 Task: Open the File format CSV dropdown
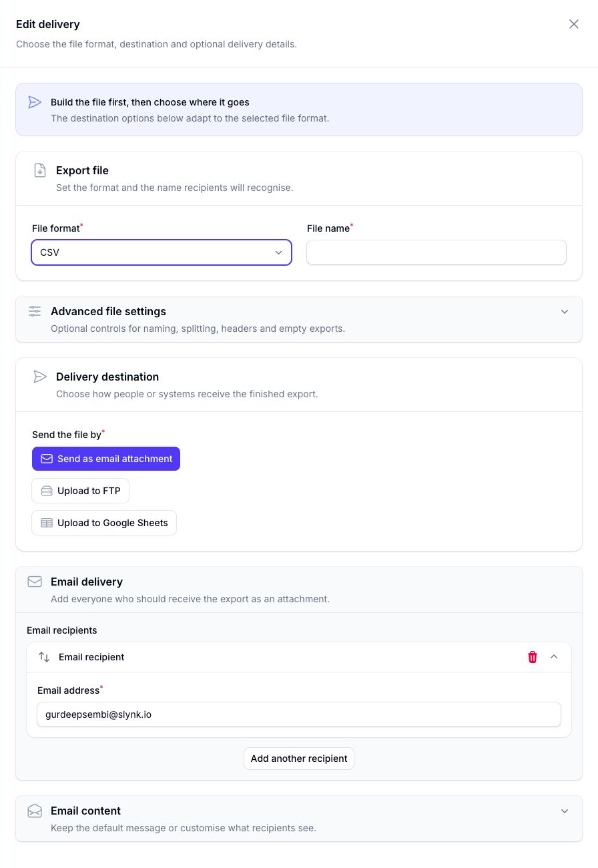click(162, 252)
